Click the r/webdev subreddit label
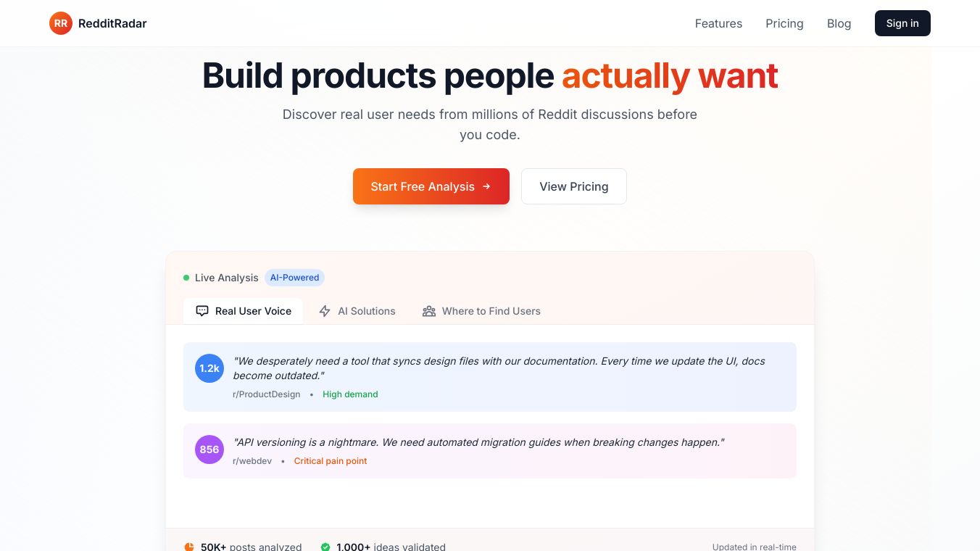 click(x=252, y=461)
